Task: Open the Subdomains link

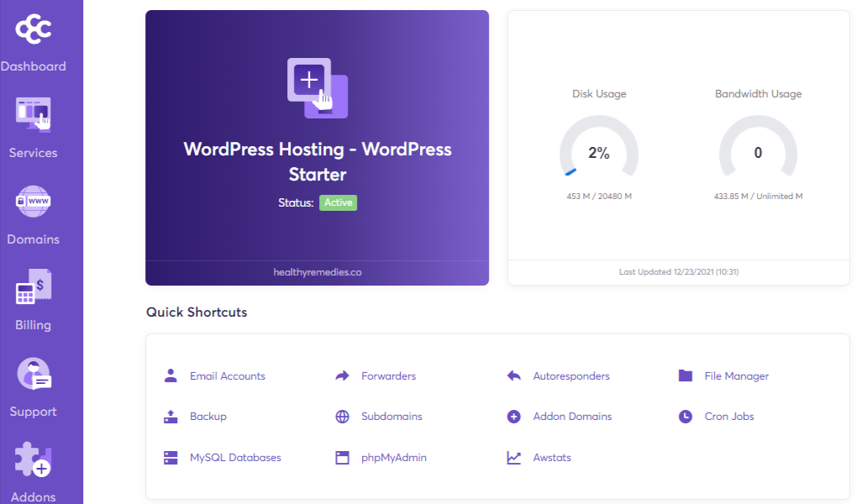Action: 392,417
